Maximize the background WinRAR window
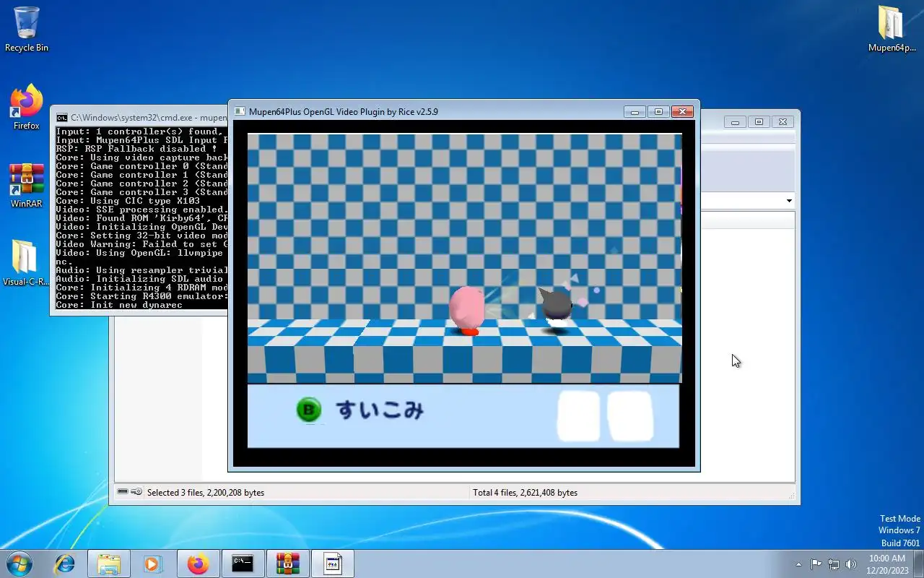924x578 pixels. 759,122
